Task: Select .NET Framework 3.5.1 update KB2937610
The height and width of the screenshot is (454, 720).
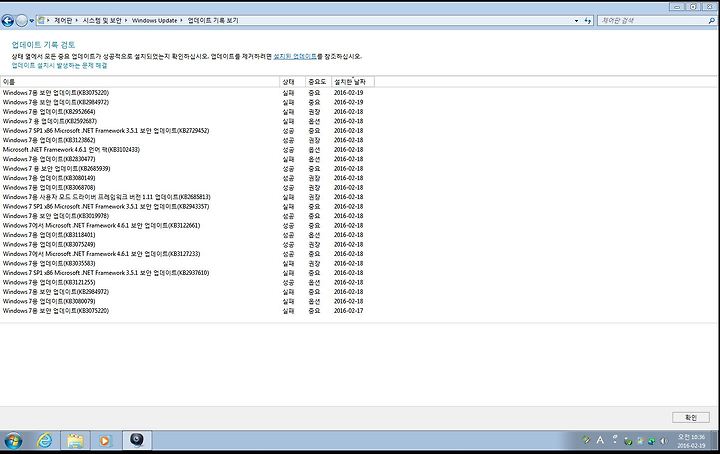Action: (x=187, y=273)
